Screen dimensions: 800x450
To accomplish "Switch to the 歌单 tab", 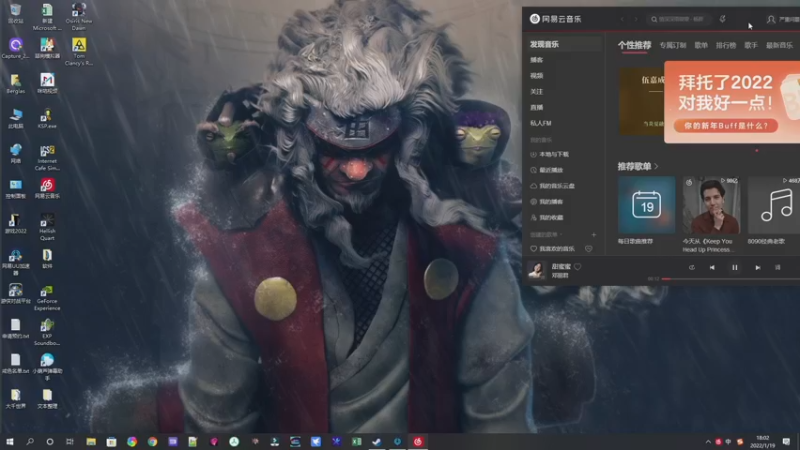I will point(701,45).
